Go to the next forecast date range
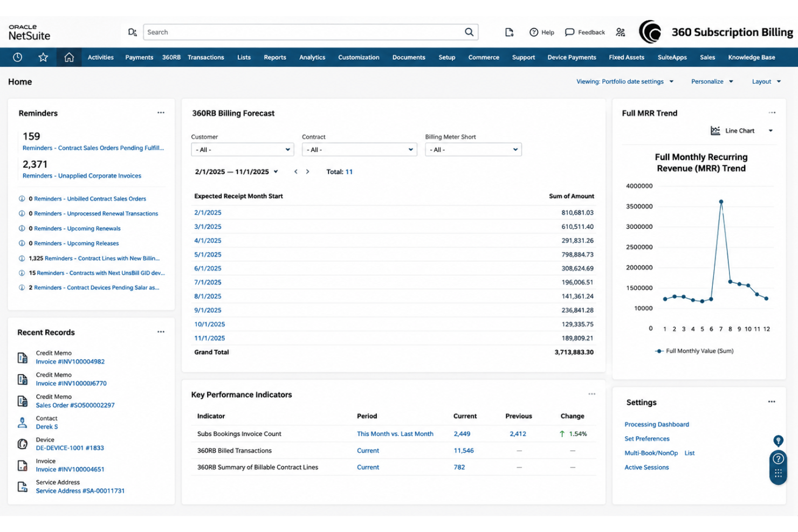The height and width of the screenshot is (532, 798). click(x=307, y=171)
